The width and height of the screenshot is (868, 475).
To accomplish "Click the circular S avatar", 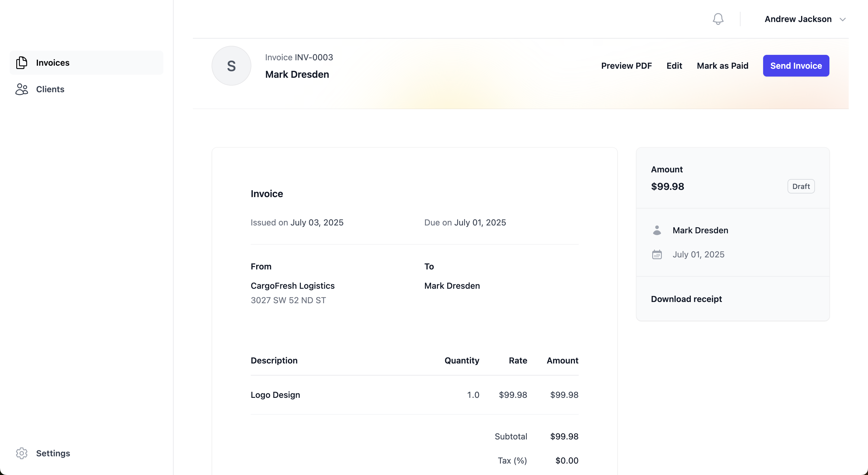I will click(x=231, y=66).
